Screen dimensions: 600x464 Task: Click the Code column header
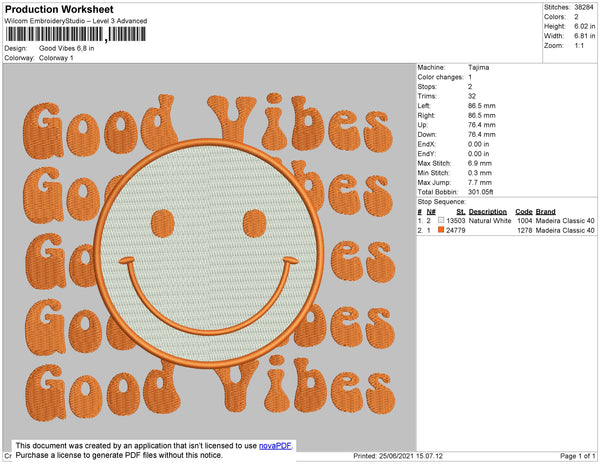pos(523,211)
